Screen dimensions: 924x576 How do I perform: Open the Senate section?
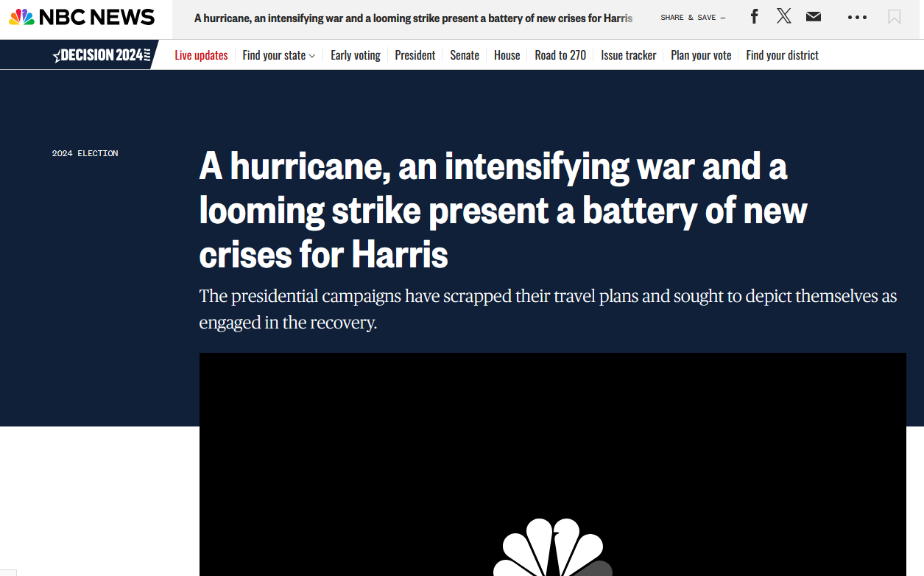465,55
